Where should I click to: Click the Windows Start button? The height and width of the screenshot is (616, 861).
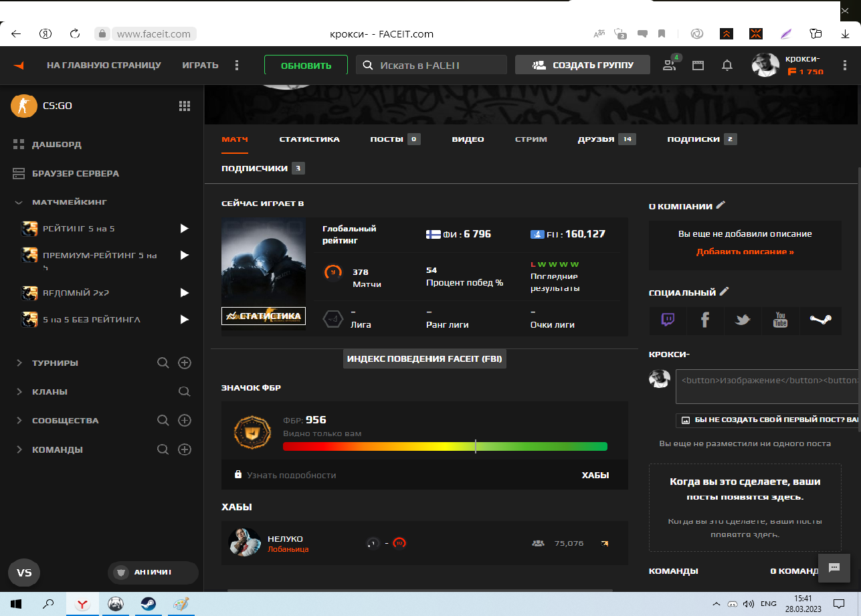point(16,604)
